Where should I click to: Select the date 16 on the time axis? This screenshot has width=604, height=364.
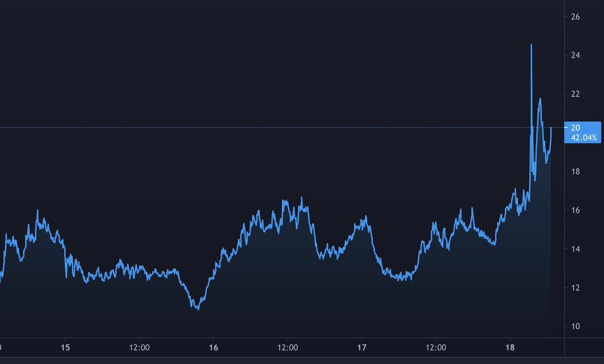[213, 347]
